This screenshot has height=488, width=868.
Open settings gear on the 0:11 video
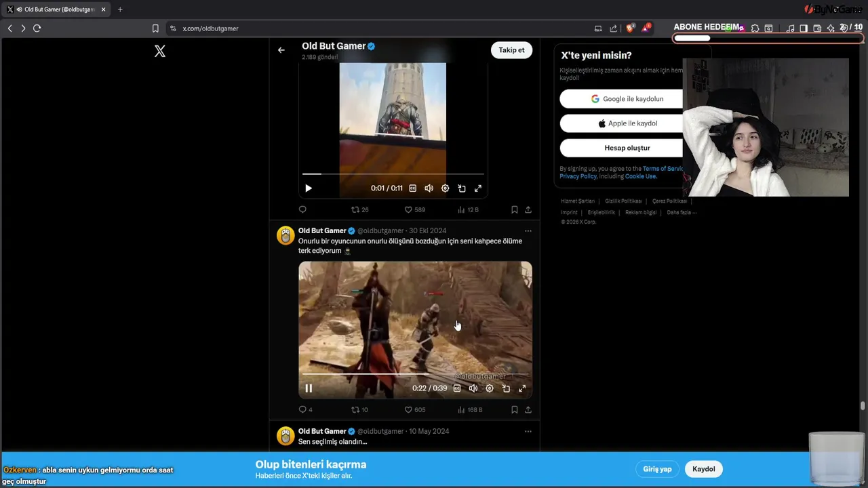pyautogui.click(x=445, y=188)
